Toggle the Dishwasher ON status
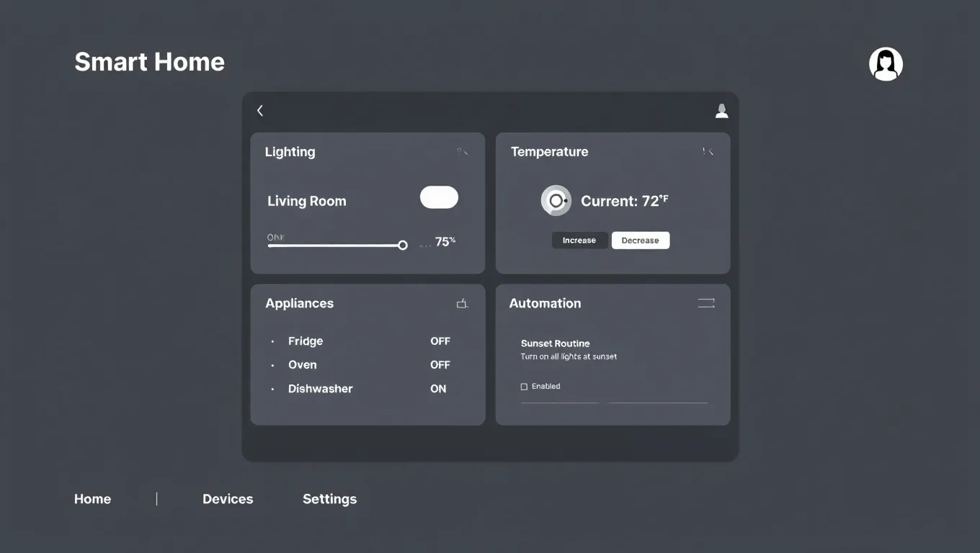The width and height of the screenshot is (980, 553). (x=438, y=389)
